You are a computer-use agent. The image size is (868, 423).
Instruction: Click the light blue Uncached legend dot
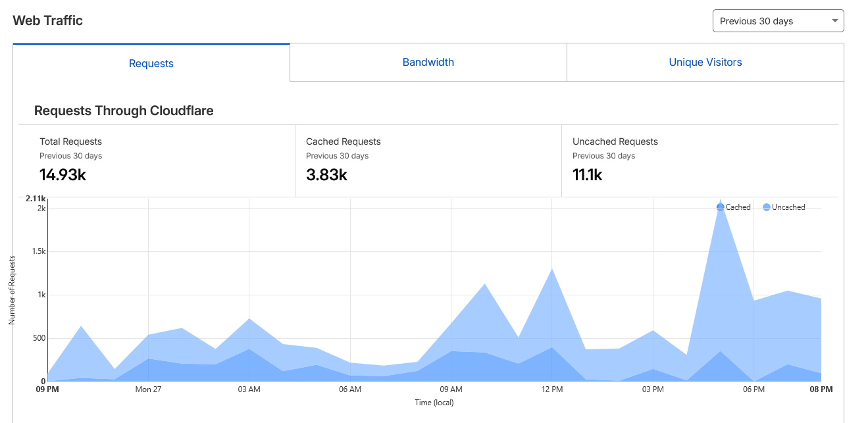[766, 207]
